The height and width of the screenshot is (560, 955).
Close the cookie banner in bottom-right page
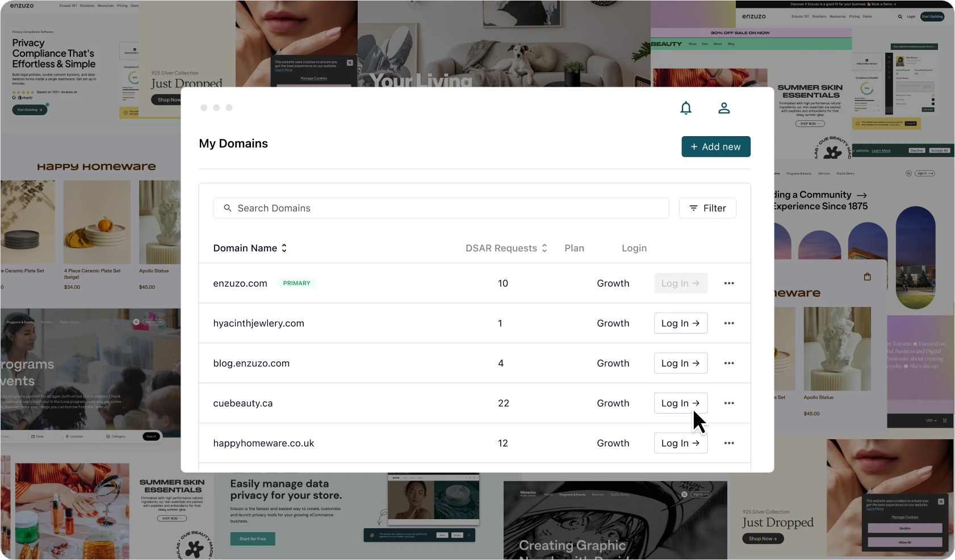tap(941, 502)
